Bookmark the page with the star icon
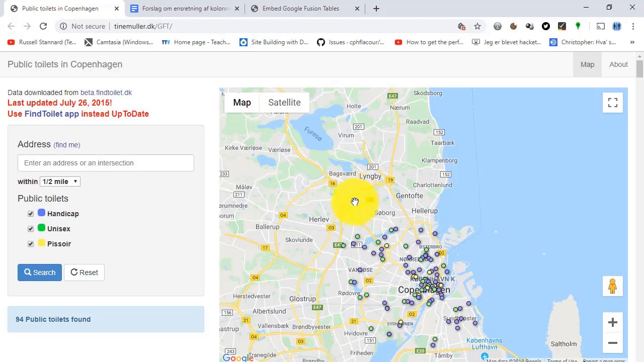The width and height of the screenshot is (644, 362). point(477,26)
